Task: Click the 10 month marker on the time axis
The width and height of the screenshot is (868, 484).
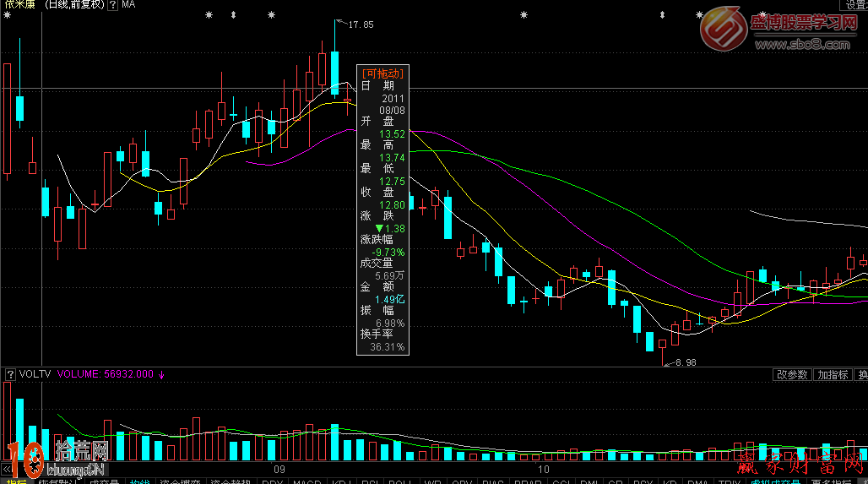Action: 543,468
